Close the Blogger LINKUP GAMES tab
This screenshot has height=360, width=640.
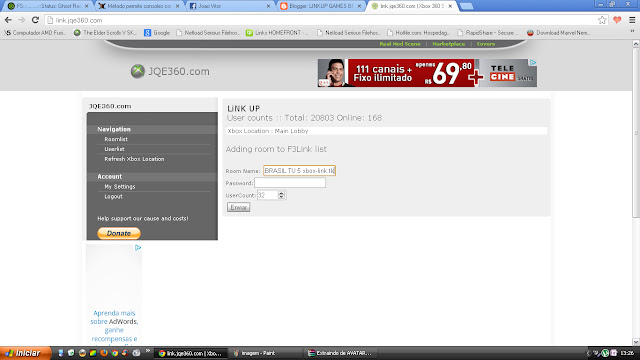[x=359, y=6]
